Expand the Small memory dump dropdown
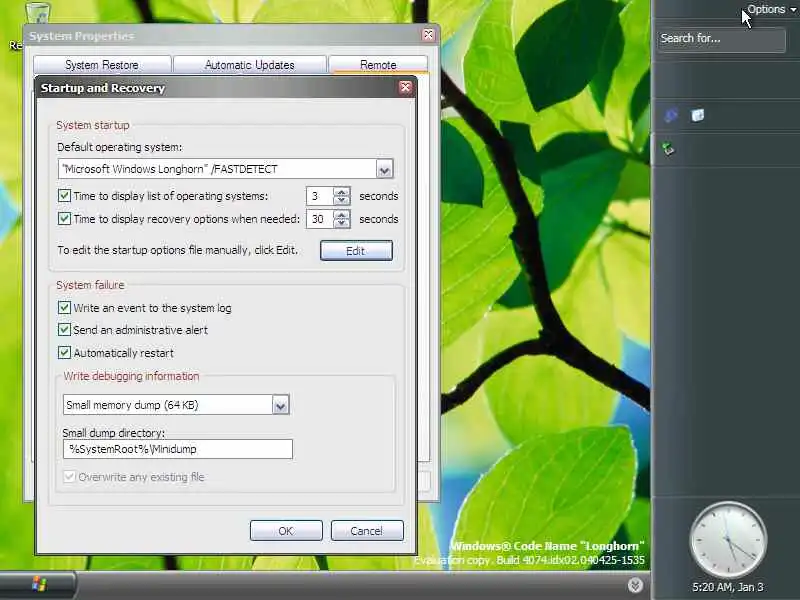Viewport: 800px width, 600px height. pyautogui.click(x=281, y=405)
